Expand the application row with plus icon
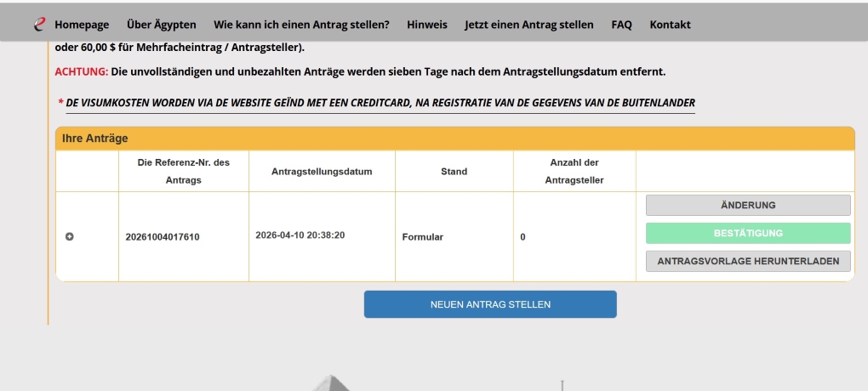 click(70, 236)
